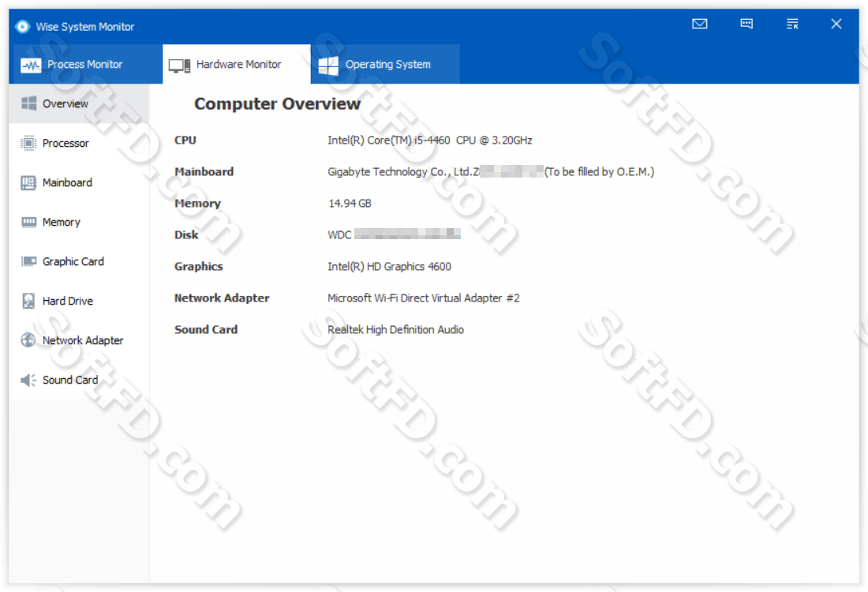Select Microsoft Wi-Fi Direct Virtual Adapter #2 text
This screenshot has height=592, width=868.
coord(424,298)
